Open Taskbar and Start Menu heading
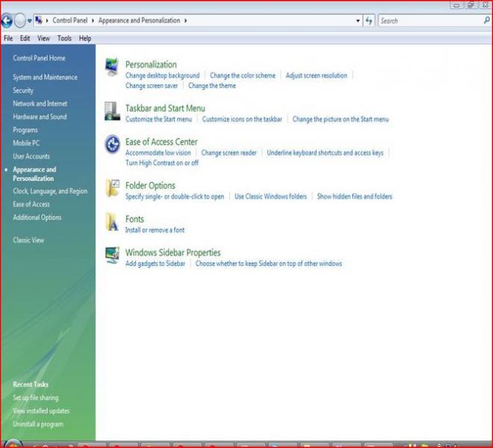The height and width of the screenshot is (448, 493). (165, 108)
